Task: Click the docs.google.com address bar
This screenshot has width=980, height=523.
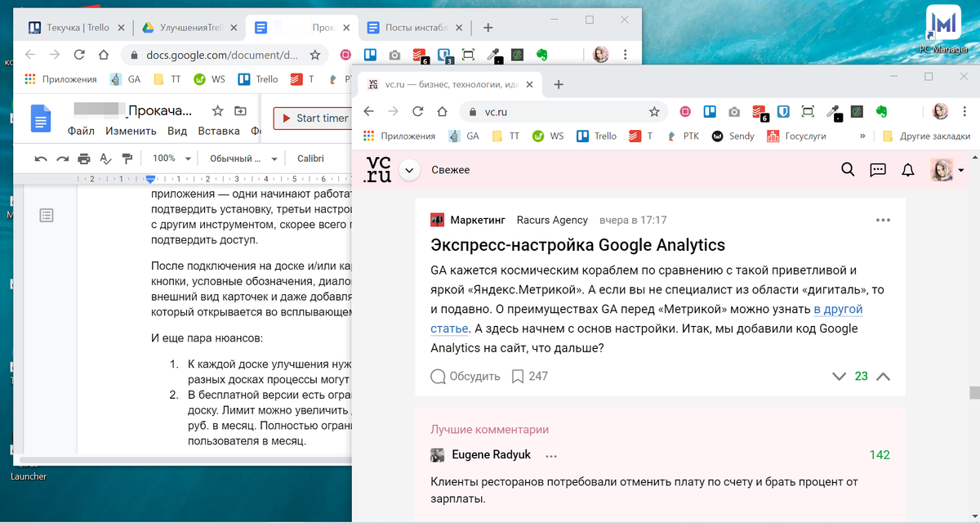Action: point(223,55)
